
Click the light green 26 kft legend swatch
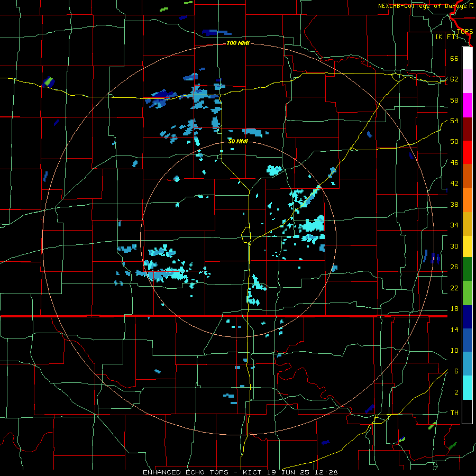point(467,293)
